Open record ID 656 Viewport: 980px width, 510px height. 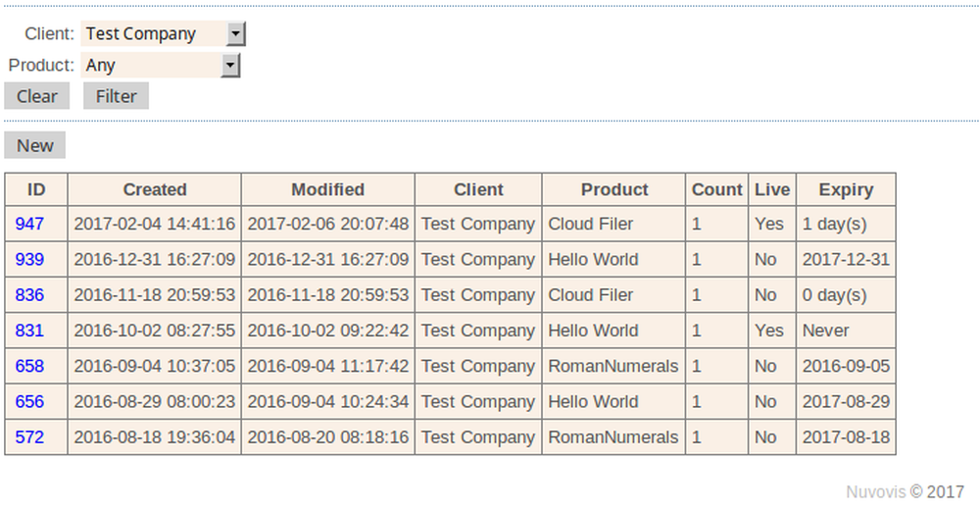point(29,401)
